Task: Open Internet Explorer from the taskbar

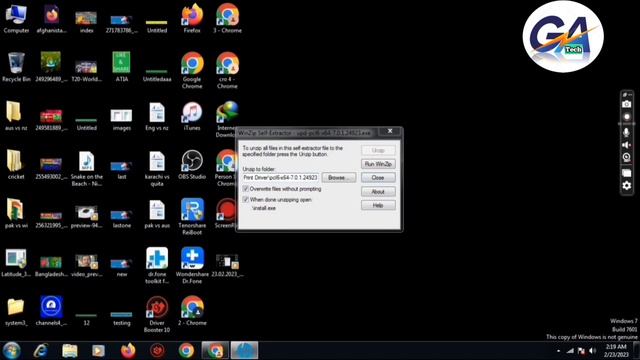Action: point(41,351)
